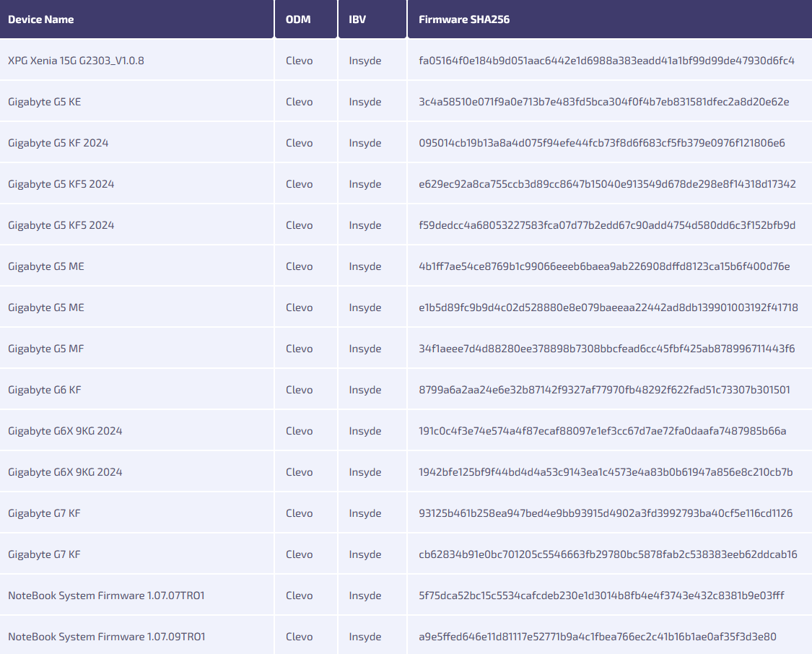Click the hash starting with 93125b461b258ea9
This screenshot has height=654, width=812.
click(606, 514)
